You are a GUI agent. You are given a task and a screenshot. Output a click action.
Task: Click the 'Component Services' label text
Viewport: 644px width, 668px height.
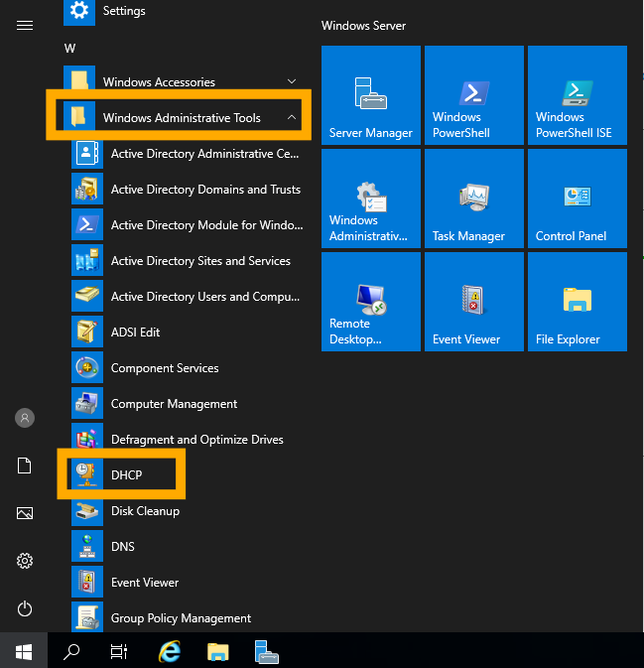165,368
